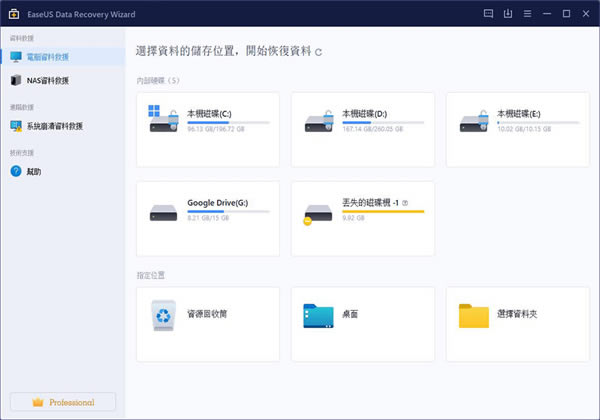This screenshot has width=600, height=420.
Task: Click the local disk C: drive icon
Action: pos(162,119)
